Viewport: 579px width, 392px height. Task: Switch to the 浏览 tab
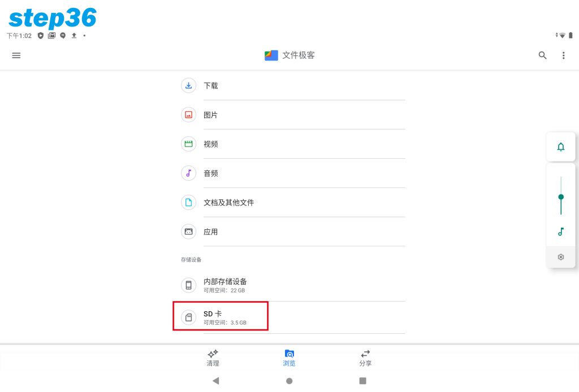(x=289, y=358)
